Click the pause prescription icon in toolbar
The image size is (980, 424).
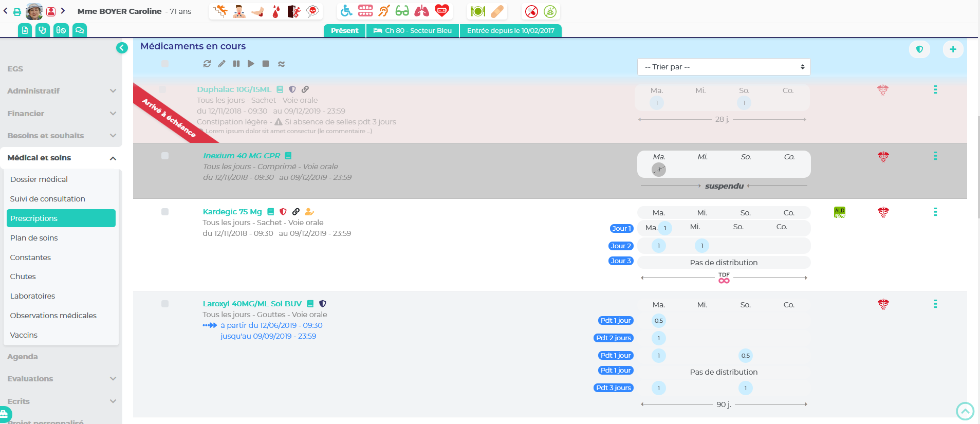tap(236, 64)
